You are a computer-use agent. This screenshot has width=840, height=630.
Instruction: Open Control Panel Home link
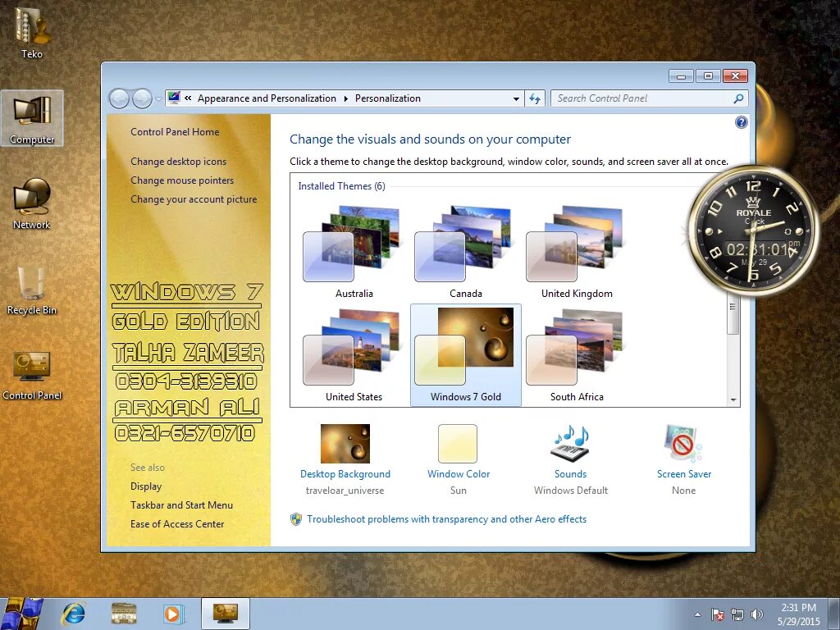click(175, 132)
